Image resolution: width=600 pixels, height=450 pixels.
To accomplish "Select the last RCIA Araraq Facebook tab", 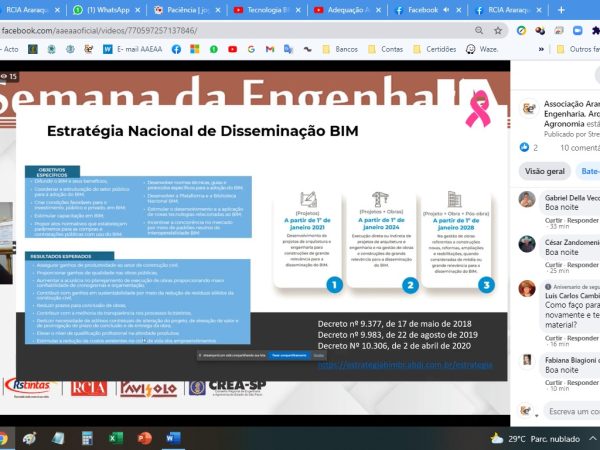I will [x=503, y=10].
